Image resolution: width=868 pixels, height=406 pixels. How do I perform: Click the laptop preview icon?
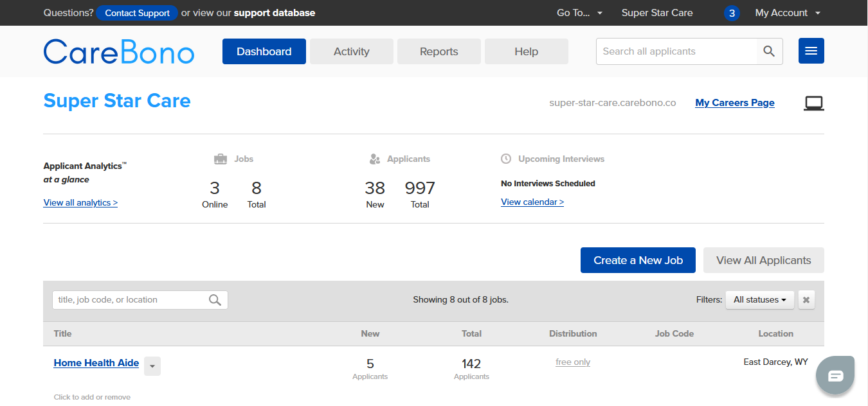click(813, 103)
